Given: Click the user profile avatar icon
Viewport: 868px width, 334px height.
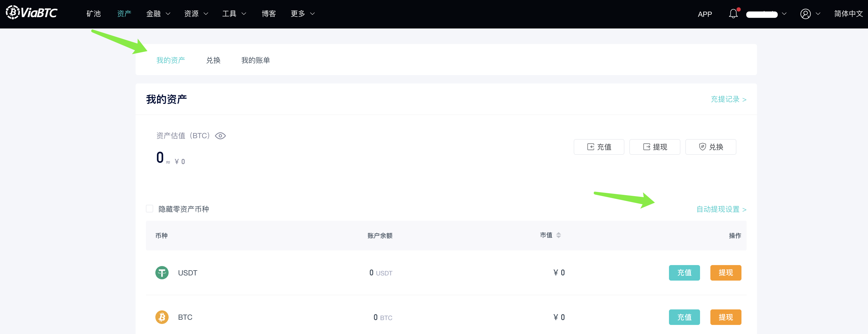Looking at the screenshot, I should tap(805, 14).
